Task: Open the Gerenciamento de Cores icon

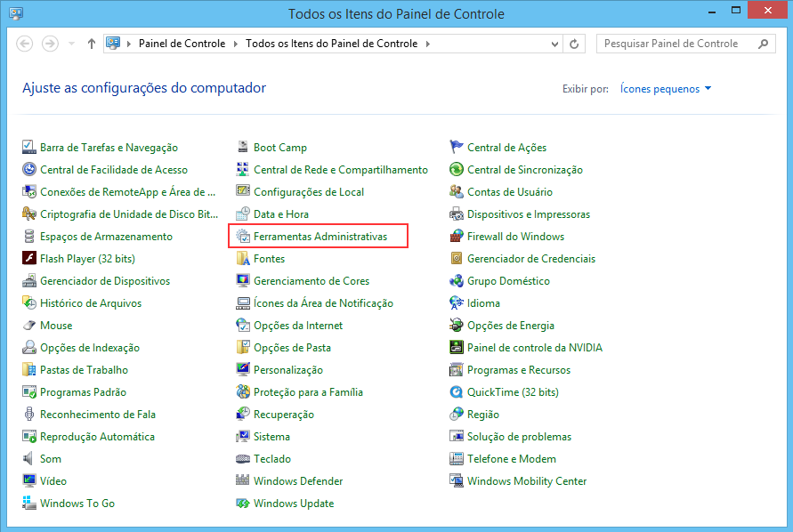Action: 243,280
